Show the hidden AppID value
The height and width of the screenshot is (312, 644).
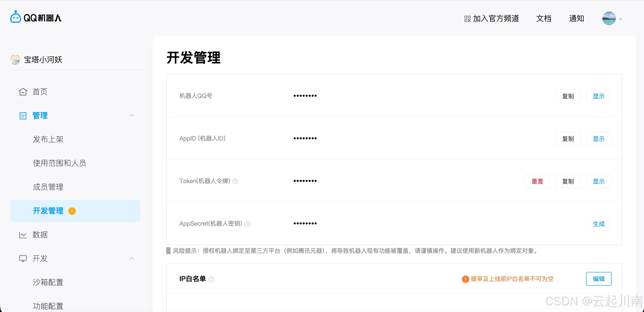pos(598,139)
